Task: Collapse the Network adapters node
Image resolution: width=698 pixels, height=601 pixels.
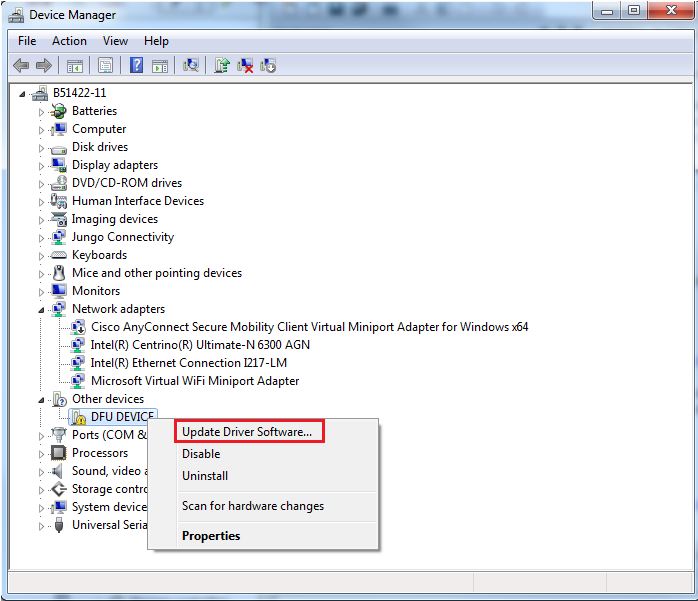Action: click(x=42, y=310)
